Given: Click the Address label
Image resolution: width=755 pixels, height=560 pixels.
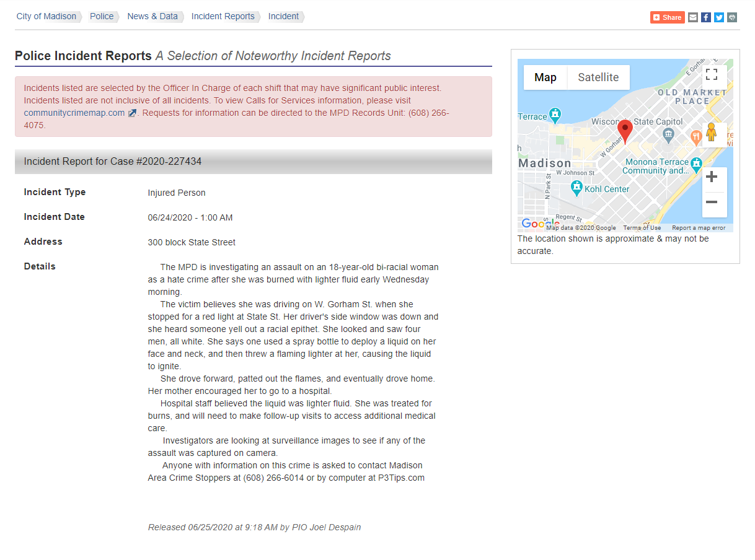Looking at the screenshot, I should point(43,242).
